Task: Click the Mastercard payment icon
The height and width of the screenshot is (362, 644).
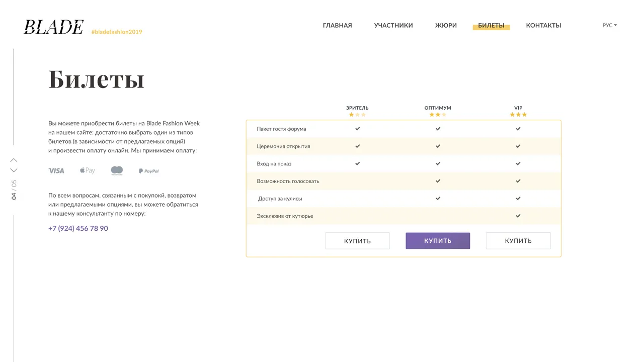Action: pos(117,171)
